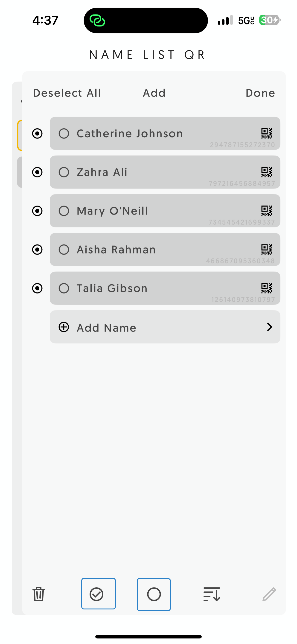Screen dimensions: 297x644
Task: Open Talia Gibson's QR code icon
Action: pos(267,288)
